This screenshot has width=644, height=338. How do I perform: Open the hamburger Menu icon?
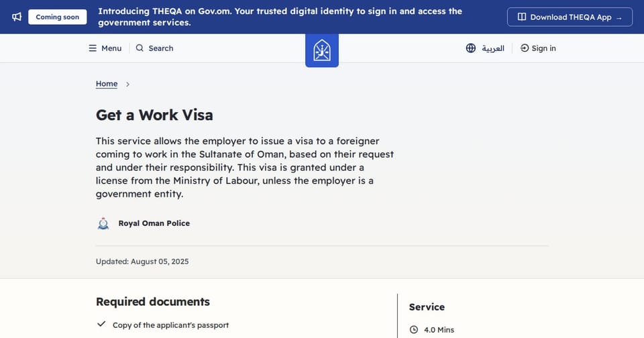tap(93, 48)
